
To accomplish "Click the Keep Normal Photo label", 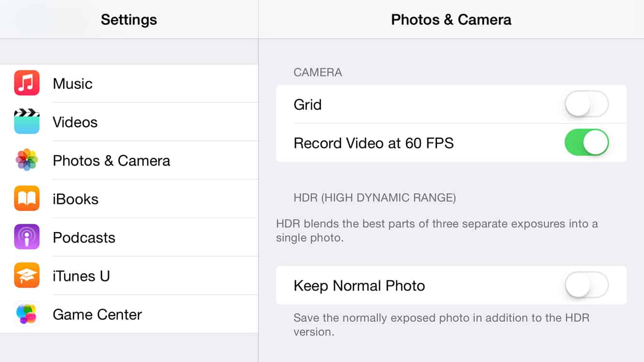I will pyautogui.click(x=359, y=286).
